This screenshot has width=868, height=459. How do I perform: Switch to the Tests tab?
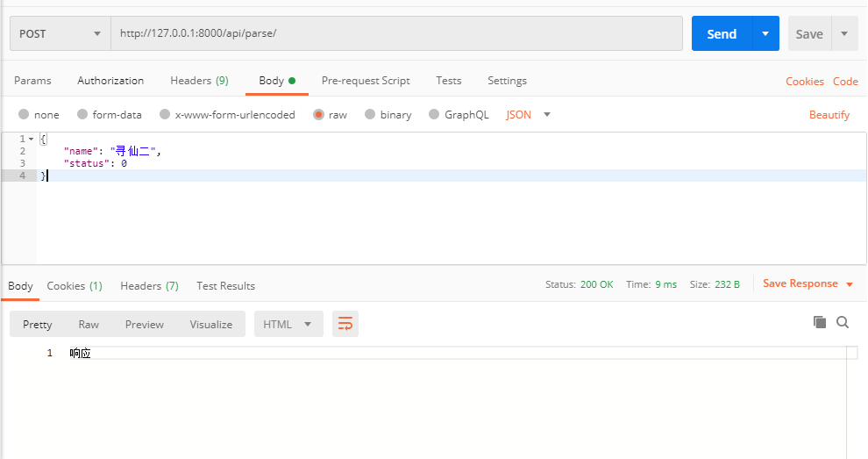click(448, 81)
